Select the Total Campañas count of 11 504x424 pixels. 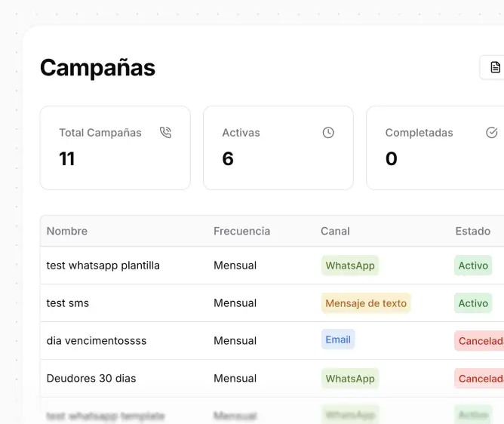[x=67, y=159]
